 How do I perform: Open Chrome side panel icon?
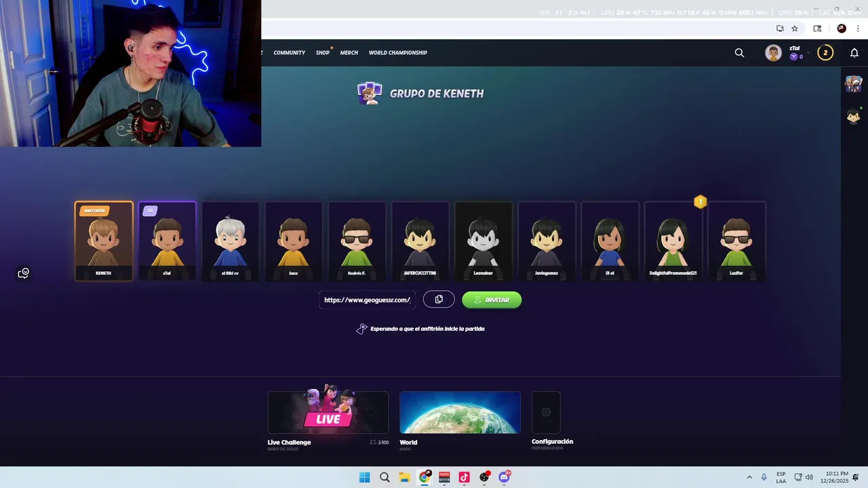[x=817, y=28]
